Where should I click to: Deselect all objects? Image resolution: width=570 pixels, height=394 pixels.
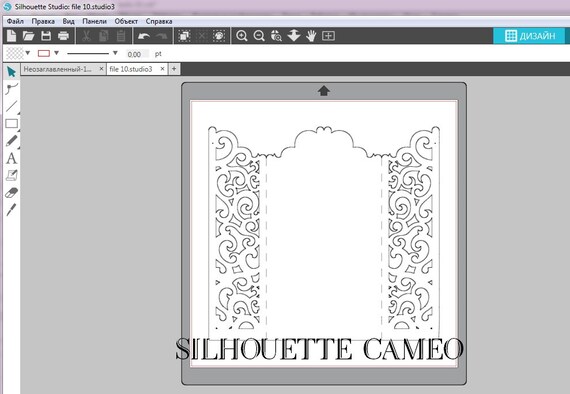point(201,36)
